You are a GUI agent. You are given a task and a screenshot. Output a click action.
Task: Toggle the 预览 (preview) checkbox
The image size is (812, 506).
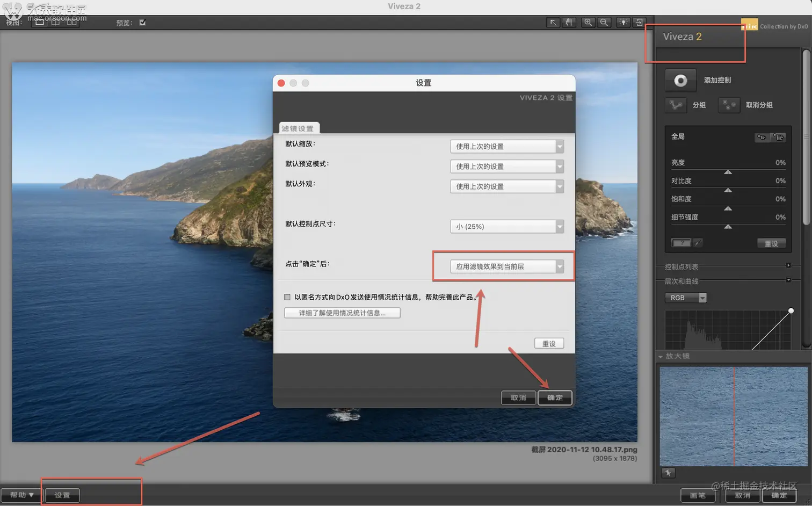(142, 23)
